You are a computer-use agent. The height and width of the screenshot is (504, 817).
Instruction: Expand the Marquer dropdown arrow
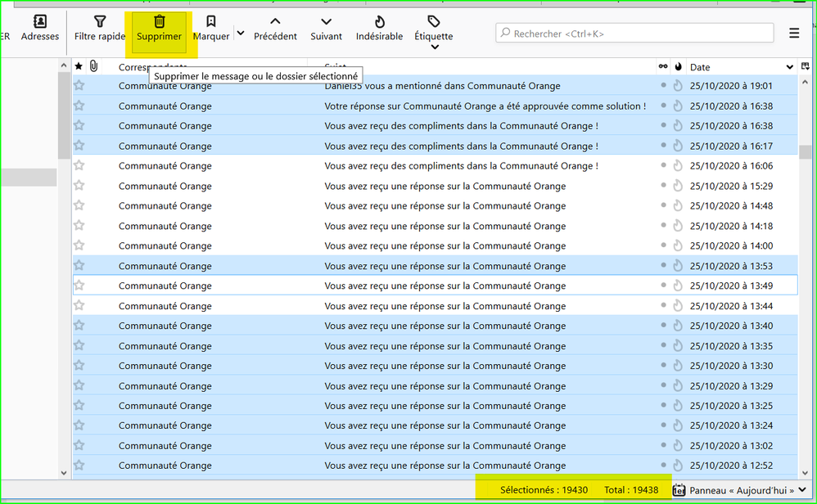tap(241, 34)
